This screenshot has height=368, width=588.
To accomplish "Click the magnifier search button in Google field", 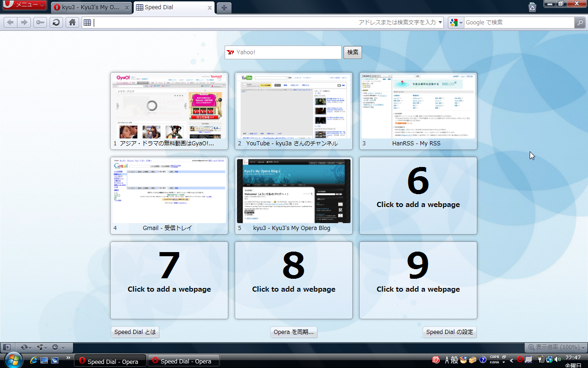I will (x=580, y=23).
